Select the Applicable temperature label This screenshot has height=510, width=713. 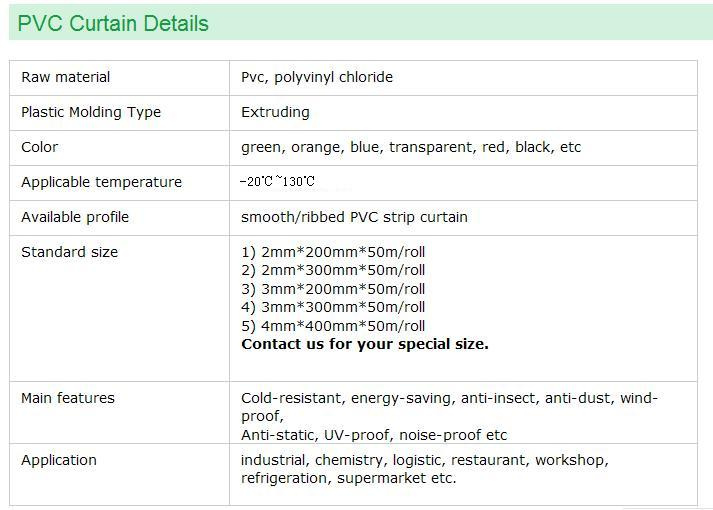coord(101,182)
